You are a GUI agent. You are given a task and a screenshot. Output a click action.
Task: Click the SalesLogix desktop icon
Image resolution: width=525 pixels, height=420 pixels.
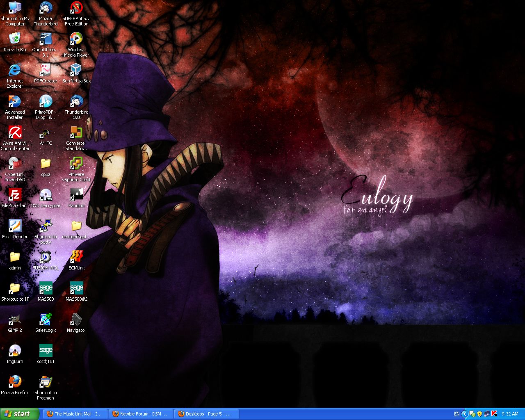pyautogui.click(x=46, y=323)
